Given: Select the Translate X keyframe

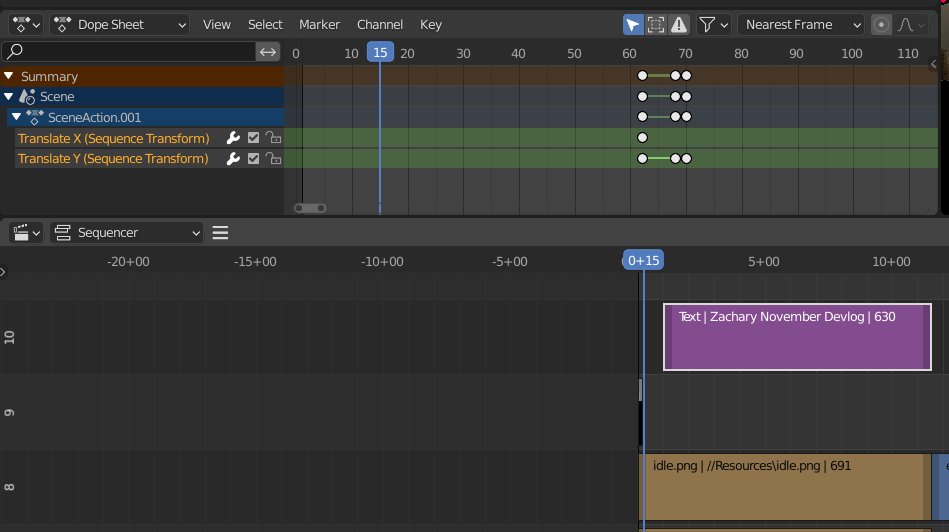Looking at the screenshot, I should tap(642, 138).
